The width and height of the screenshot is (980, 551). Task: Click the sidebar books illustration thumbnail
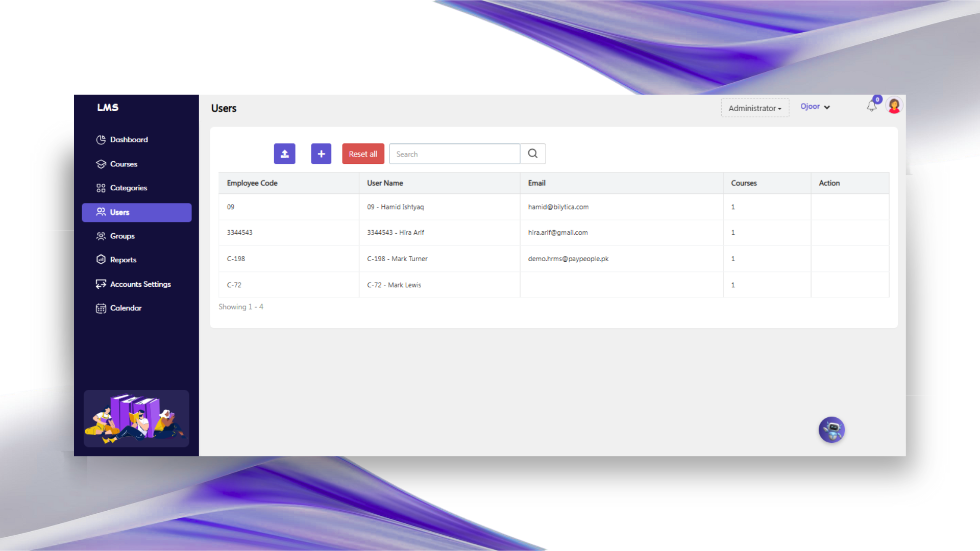(x=136, y=418)
